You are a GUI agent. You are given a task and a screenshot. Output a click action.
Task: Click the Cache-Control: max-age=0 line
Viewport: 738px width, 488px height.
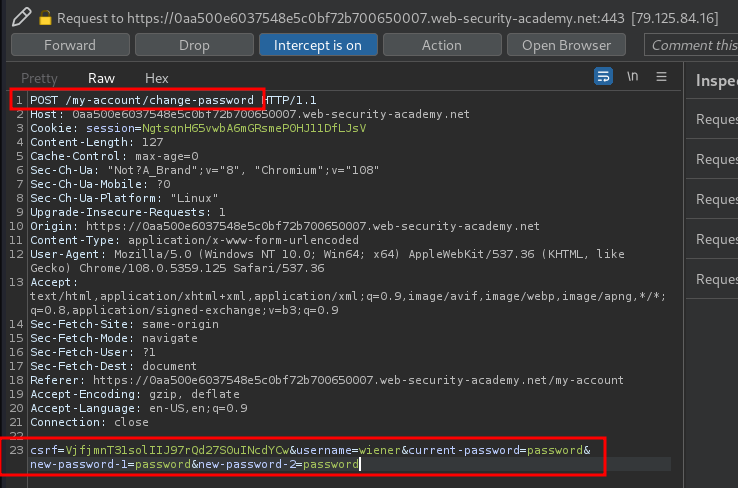pos(114,156)
